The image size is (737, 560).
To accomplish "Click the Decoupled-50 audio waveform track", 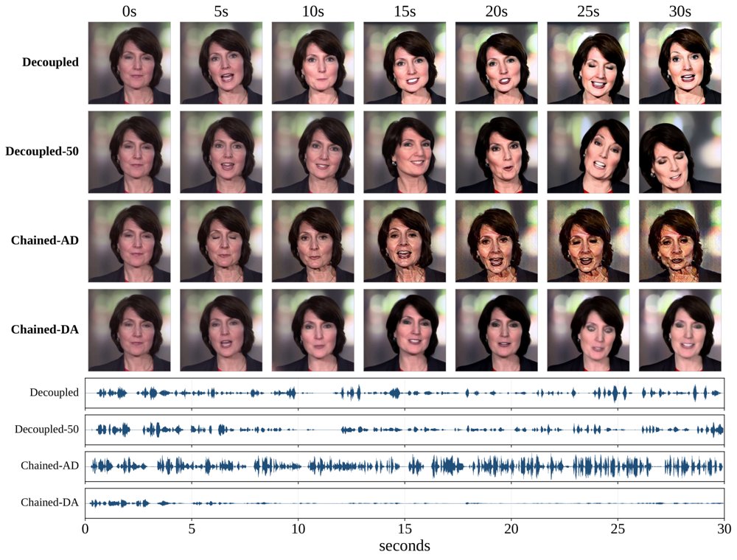I will (405, 430).
